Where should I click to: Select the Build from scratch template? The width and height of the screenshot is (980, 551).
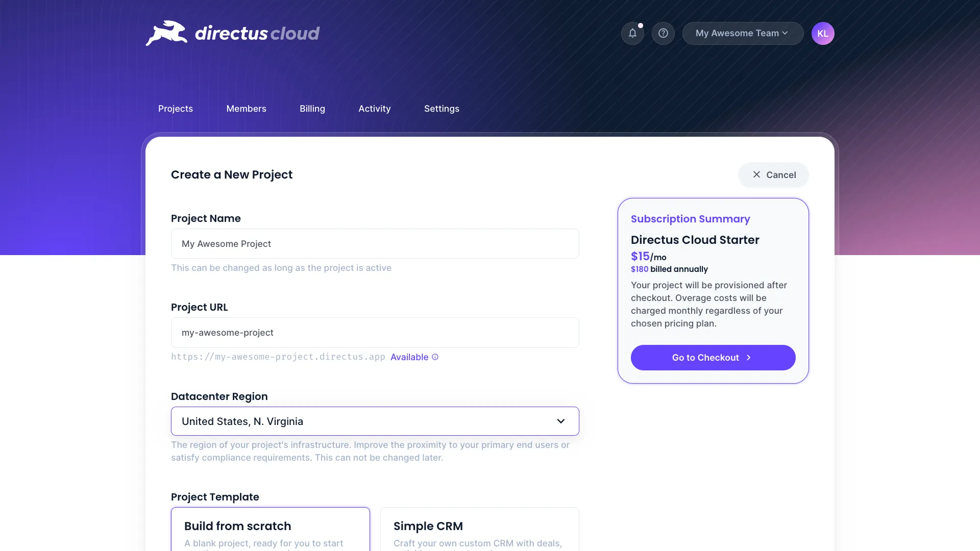(270, 529)
